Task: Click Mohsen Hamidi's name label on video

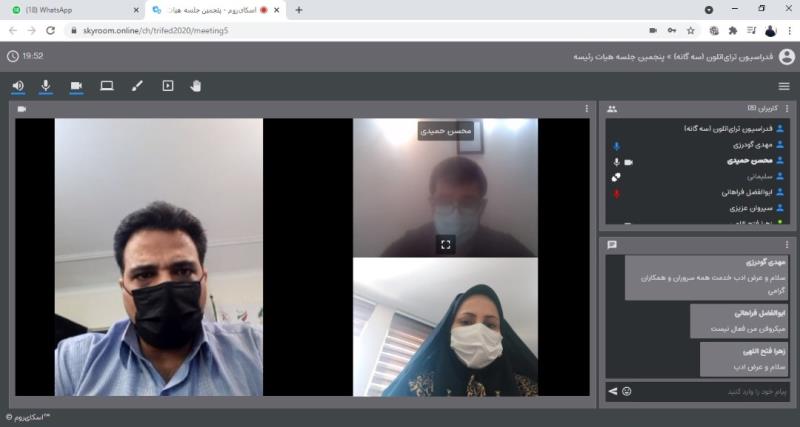Action: (446, 131)
